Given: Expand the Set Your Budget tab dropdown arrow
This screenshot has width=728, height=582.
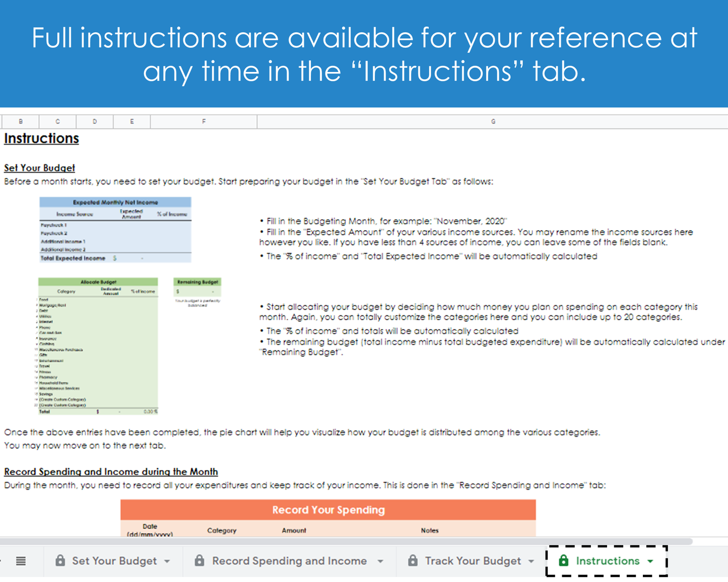Looking at the screenshot, I should [x=167, y=561].
